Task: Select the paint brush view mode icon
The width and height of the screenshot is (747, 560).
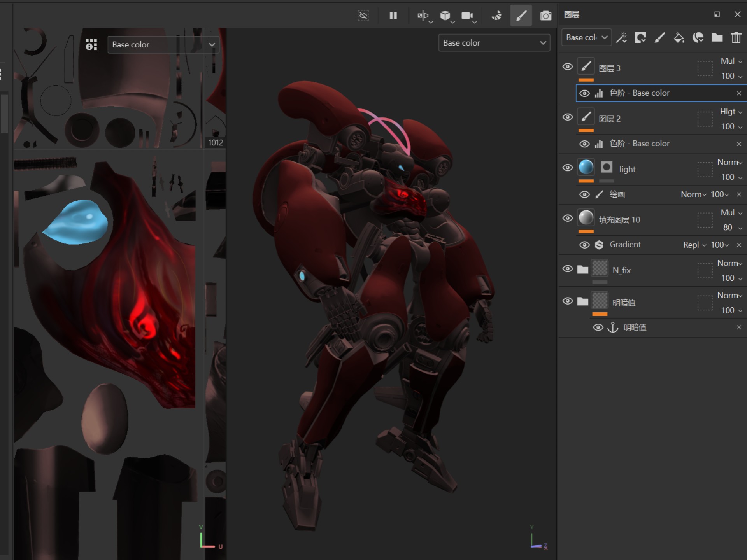Action: 521,16
